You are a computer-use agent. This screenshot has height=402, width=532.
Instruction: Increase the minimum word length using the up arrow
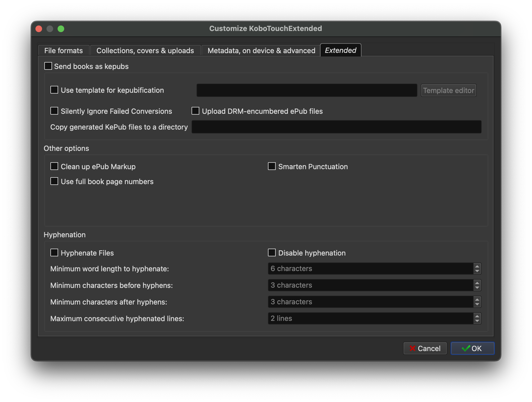coord(477,266)
